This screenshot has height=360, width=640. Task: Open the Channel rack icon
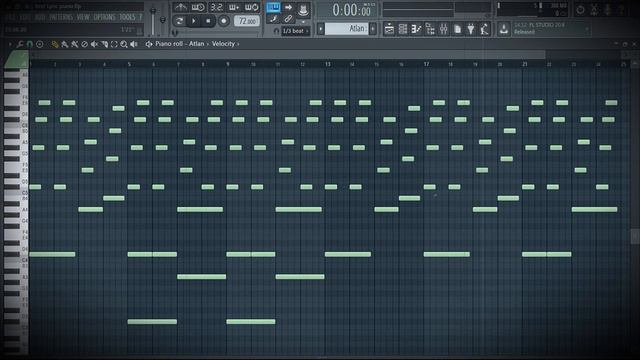point(403,29)
